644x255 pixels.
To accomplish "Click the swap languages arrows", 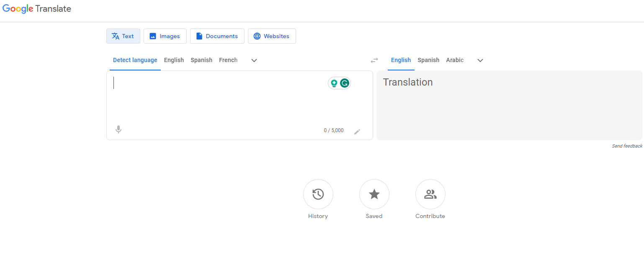I will (x=374, y=60).
